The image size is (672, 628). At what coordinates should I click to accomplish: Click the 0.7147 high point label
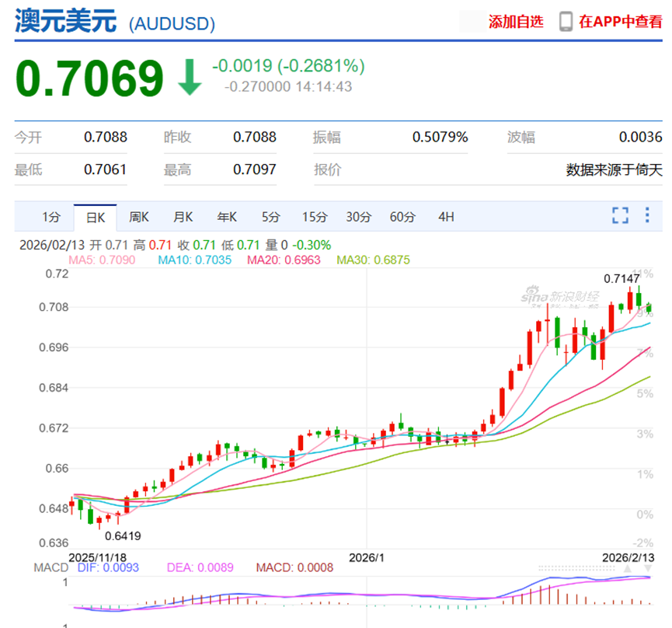pyautogui.click(x=622, y=277)
